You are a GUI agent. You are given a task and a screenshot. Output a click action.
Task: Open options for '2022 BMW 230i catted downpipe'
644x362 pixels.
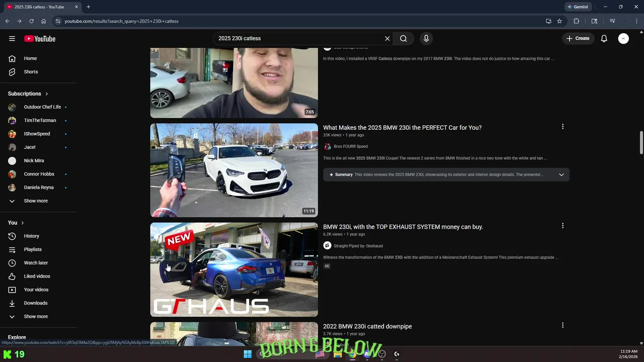click(562, 326)
